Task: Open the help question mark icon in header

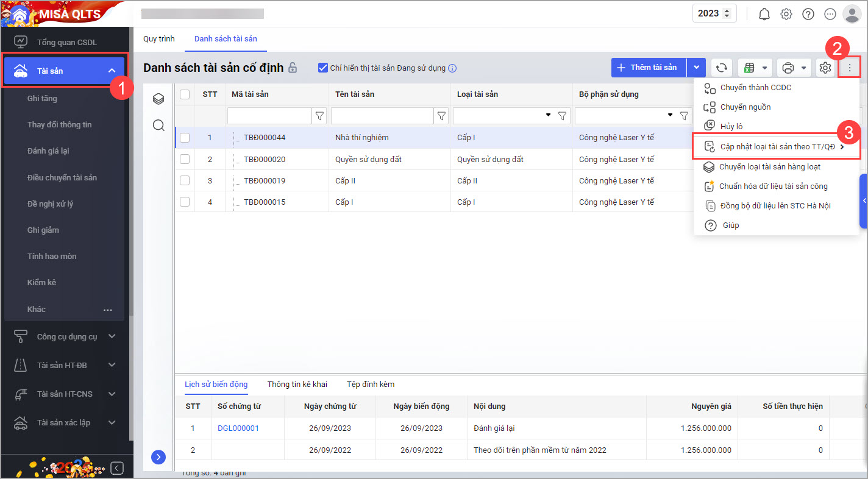Action: (808, 14)
